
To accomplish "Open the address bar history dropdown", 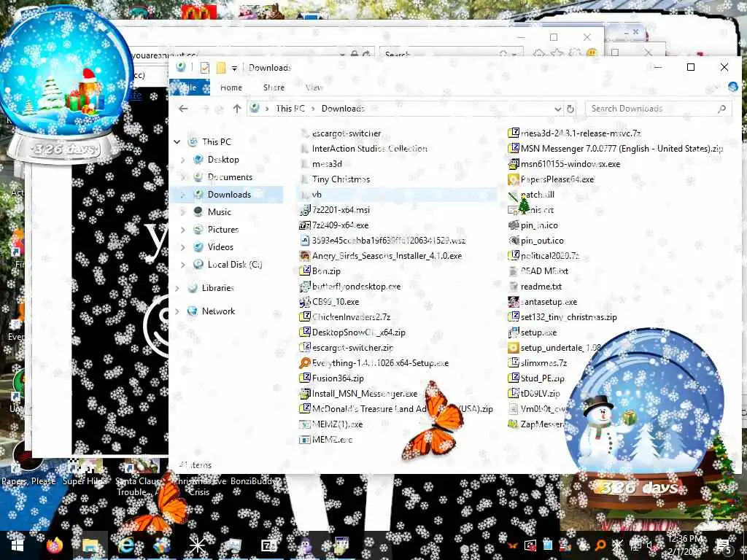I will pyautogui.click(x=558, y=109).
